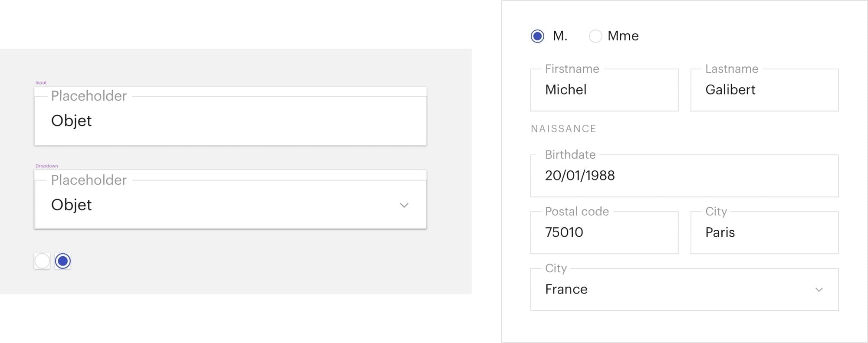Select the Mme radio button
868x343 pixels.
[x=595, y=36]
